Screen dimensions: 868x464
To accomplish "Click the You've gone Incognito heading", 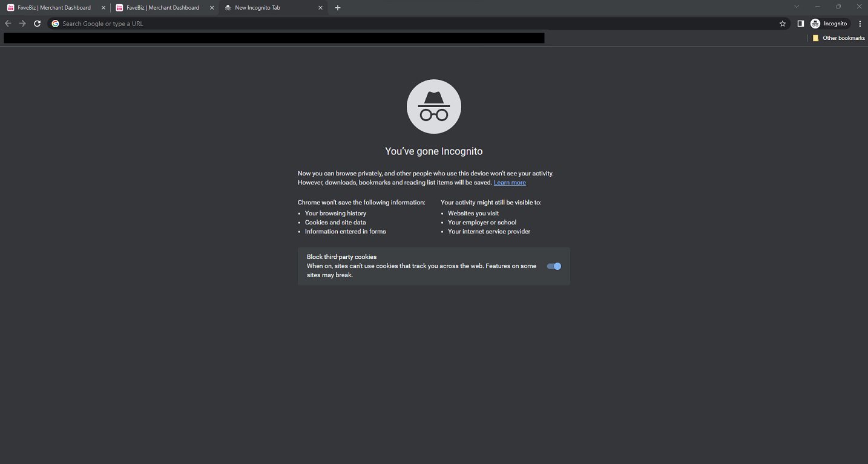I will coord(434,151).
